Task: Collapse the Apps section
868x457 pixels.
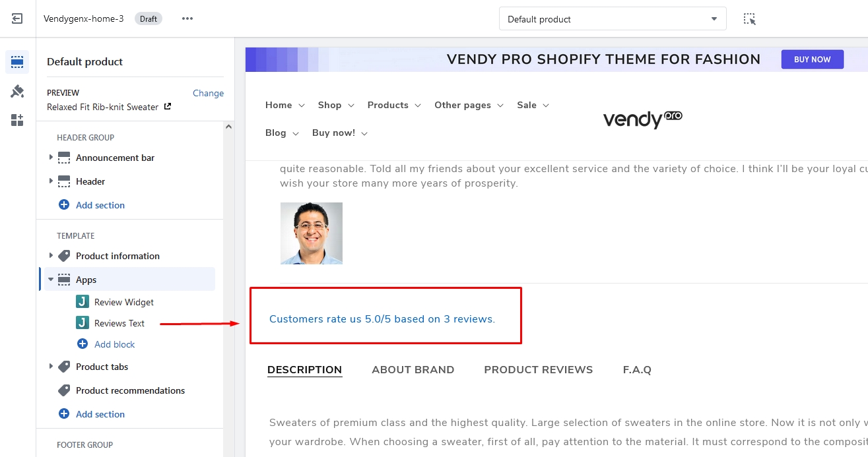Action: [51, 280]
